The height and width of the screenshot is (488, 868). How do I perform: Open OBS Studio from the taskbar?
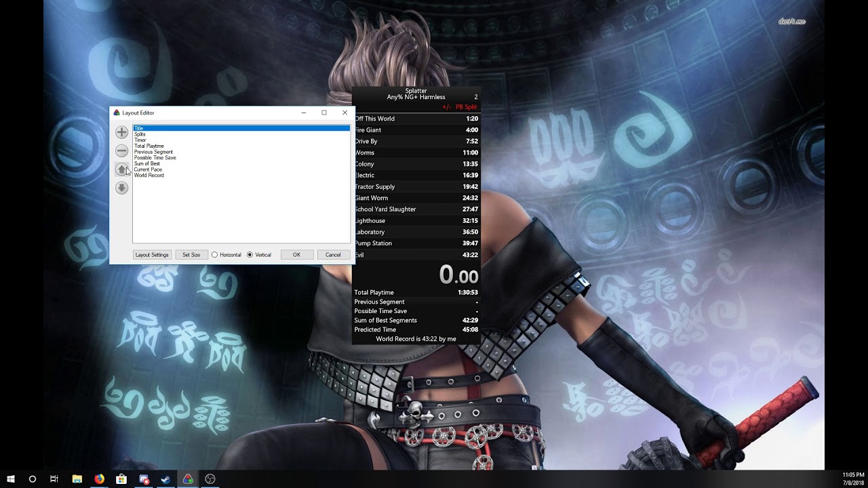(210, 479)
